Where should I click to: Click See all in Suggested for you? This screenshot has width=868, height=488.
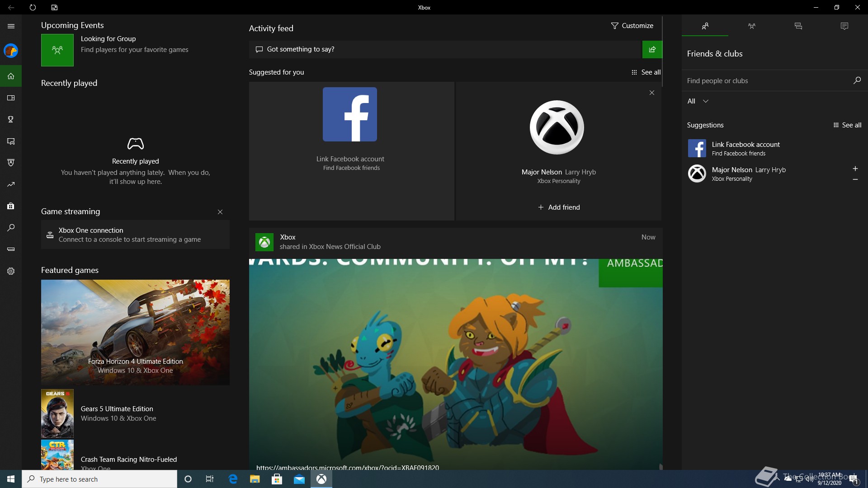pyautogui.click(x=646, y=72)
